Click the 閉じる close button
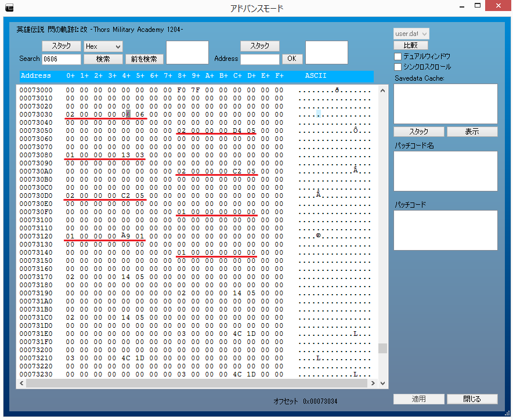The height and width of the screenshot is (420, 513). (472, 399)
